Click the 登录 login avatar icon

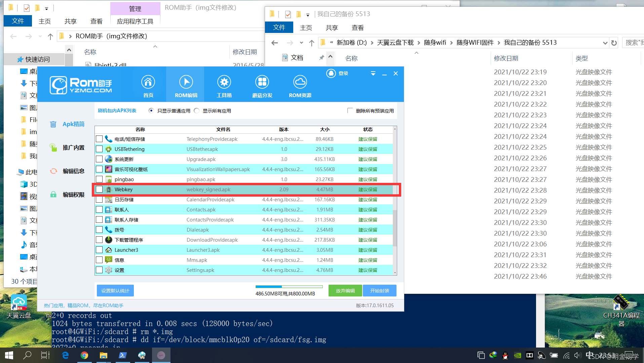[x=331, y=73]
